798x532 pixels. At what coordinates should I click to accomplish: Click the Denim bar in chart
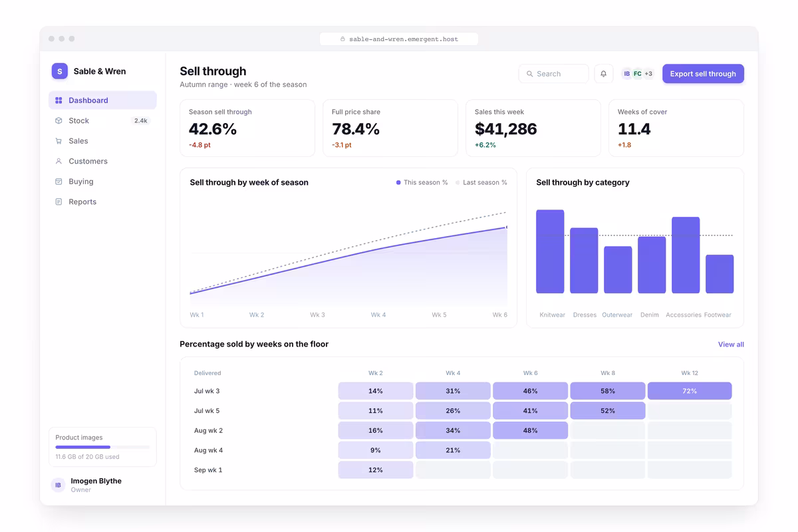[652, 265]
